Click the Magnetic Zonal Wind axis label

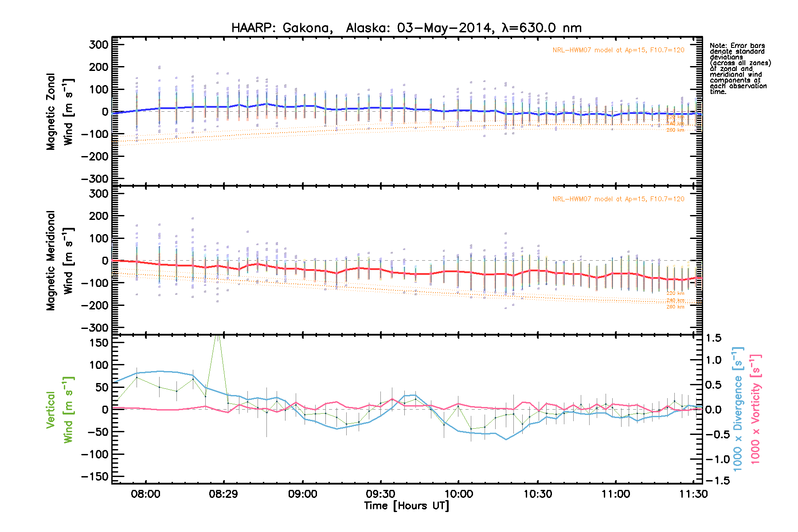(x=60, y=112)
